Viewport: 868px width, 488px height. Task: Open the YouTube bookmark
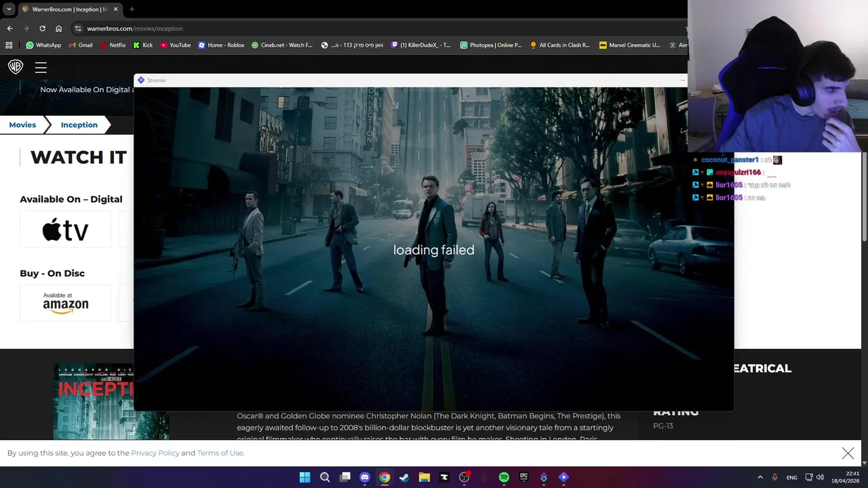(176, 45)
